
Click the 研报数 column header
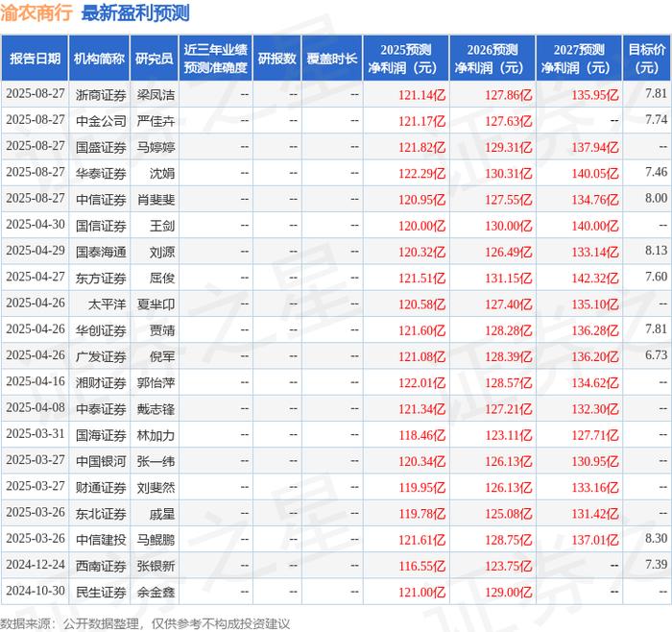(x=276, y=59)
